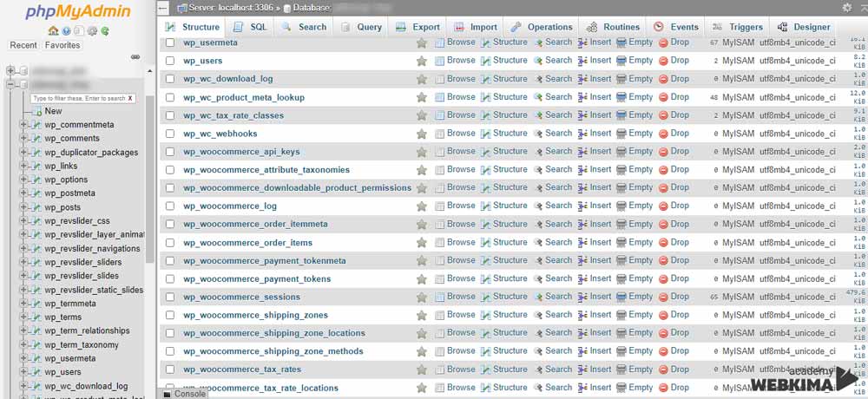Click the Empty icon for wp_woocommerce_shipping_zones
The width and height of the screenshot is (868, 399).
tap(621, 315)
